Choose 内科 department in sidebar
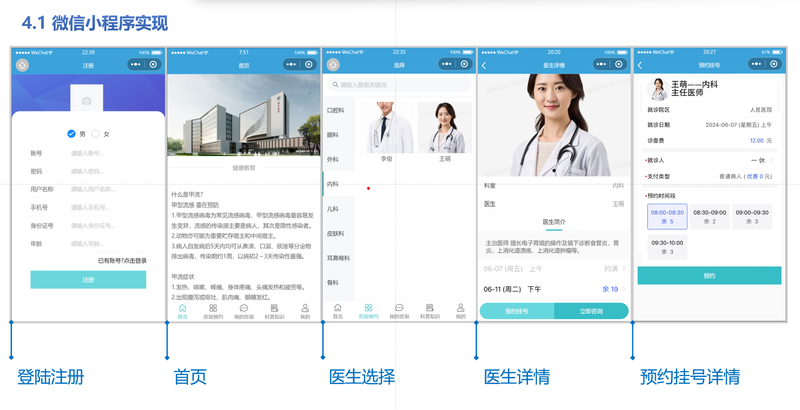 point(339,184)
